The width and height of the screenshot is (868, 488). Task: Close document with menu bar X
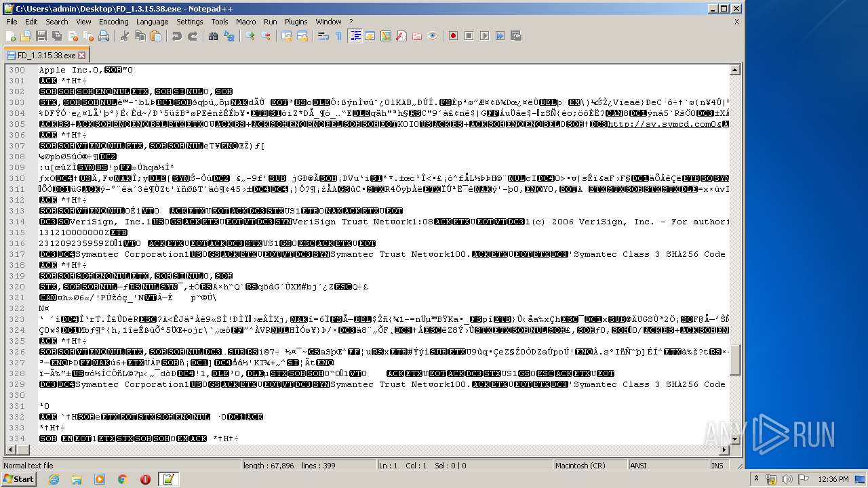(736, 22)
